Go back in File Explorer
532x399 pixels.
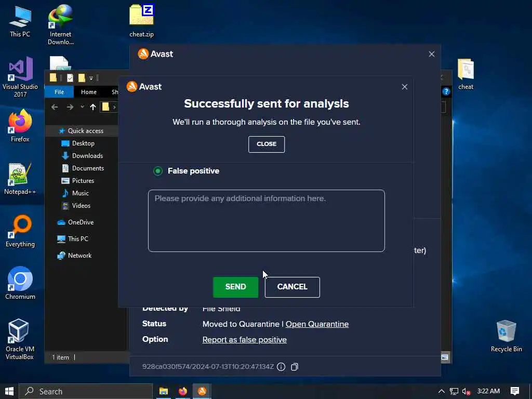point(54,107)
